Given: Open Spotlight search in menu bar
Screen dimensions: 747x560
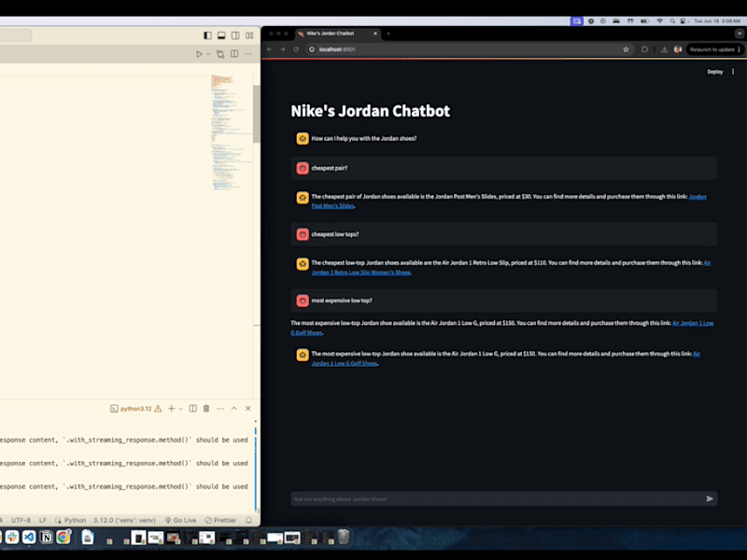Looking at the screenshot, I should [x=672, y=21].
